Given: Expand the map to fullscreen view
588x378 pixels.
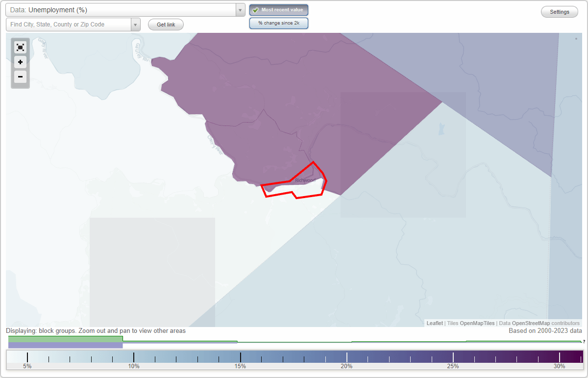Looking at the screenshot, I should point(20,47).
